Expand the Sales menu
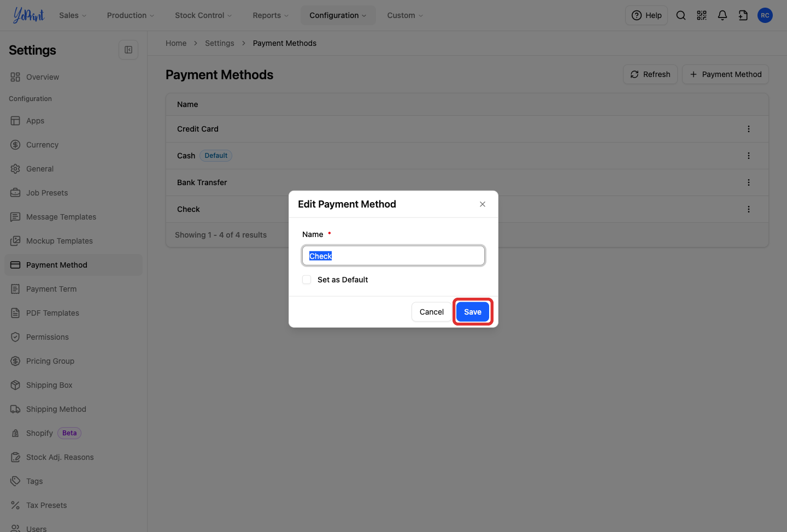The width and height of the screenshot is (787, 532). pos(73,15)
